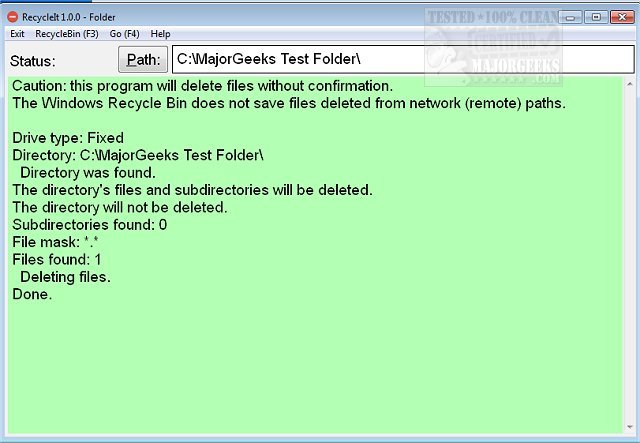Screen dimensions: 640x443
Task: Maximize the RecycleIt window
Action: pyautogui.click(x=595, y=17)
